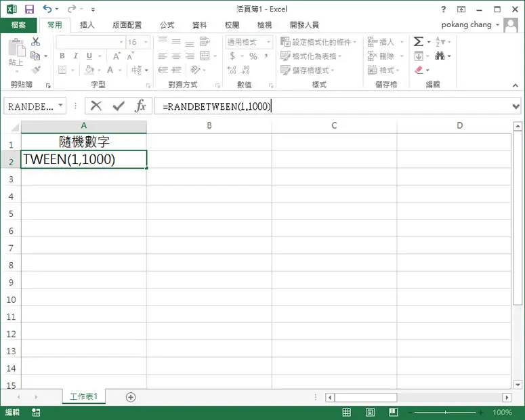Select the 工作表1 sheet tab
525x420 pixels.
click(84, 396)
